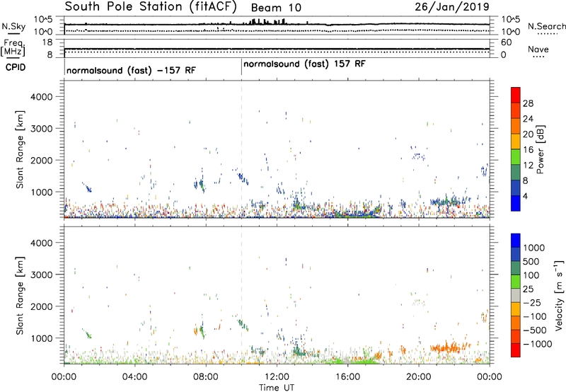This screenshot has width=566, height=392.
Task: Click the 'Nave' legend label
Action: (538, 49)
